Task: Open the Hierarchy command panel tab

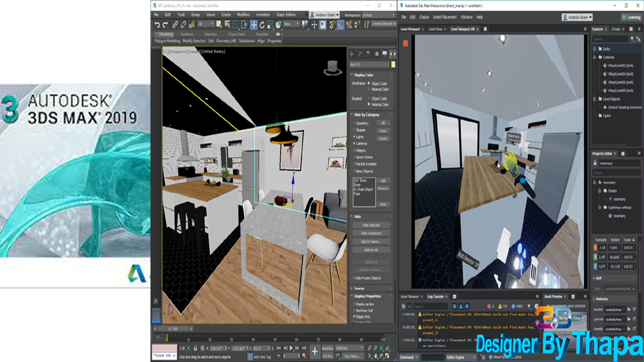Action: (x=368, y=54)
